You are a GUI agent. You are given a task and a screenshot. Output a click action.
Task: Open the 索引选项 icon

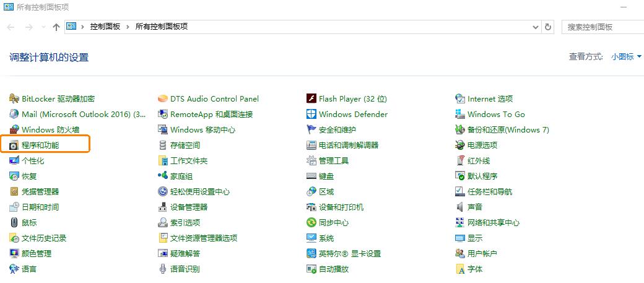163,222
